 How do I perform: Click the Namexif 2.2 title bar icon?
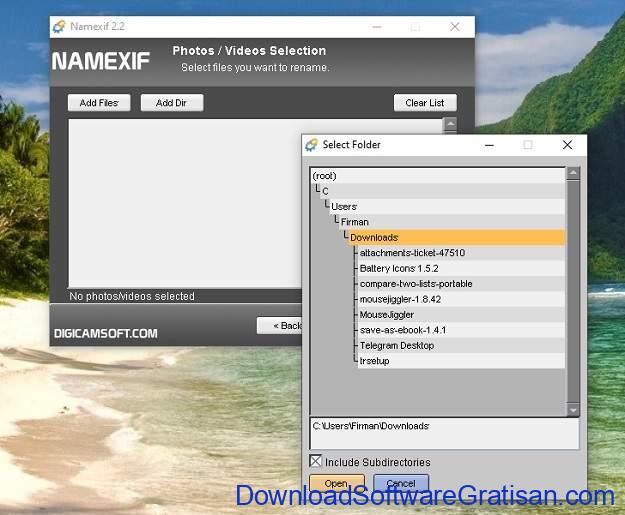pyautogui.click(x=59, y=27)
